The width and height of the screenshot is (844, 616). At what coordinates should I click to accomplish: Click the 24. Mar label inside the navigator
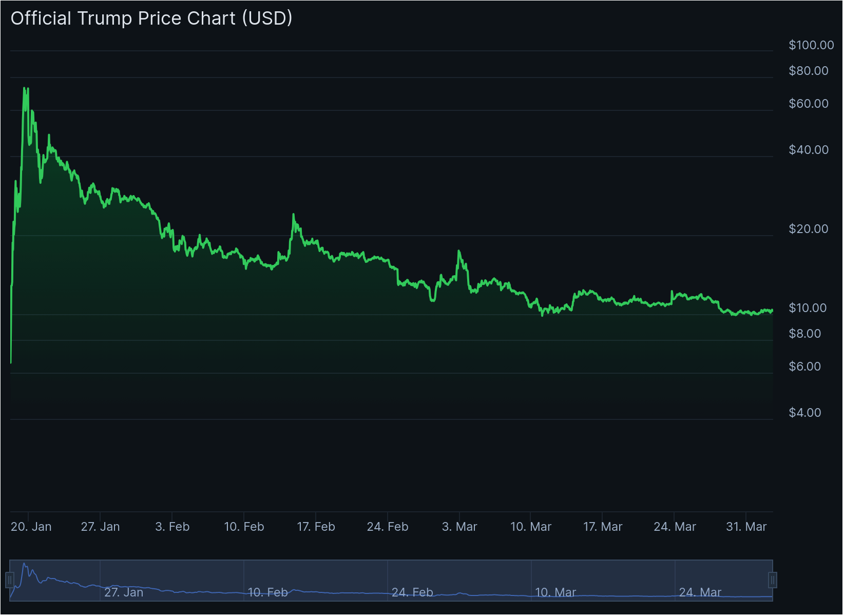[700, 592]
